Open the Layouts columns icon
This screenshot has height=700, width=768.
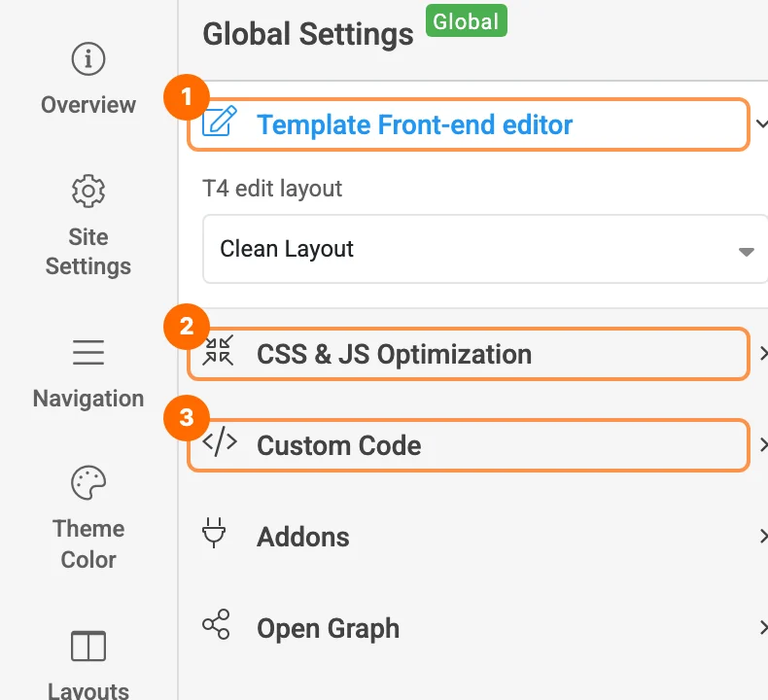(x=88, y=647)
